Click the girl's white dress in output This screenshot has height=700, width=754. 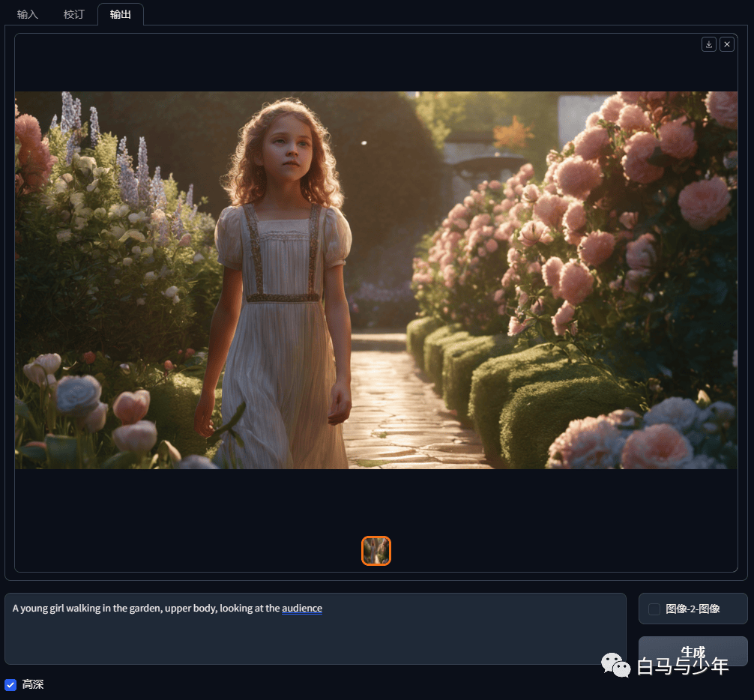pos(283,337)
